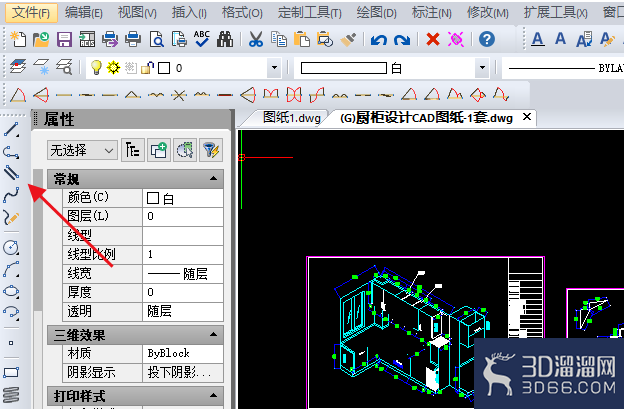
Task: Click the Undo arrow icon
Action: tap(378, 40)
